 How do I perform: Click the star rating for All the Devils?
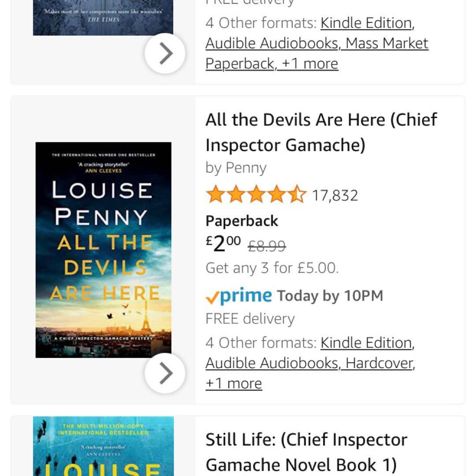click(x=256, y=195)
